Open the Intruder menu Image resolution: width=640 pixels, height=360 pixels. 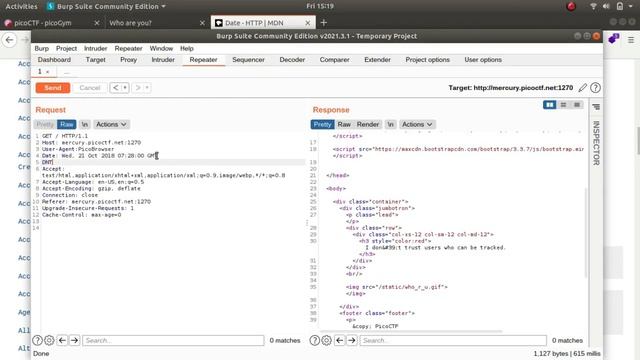click(96, 48)
